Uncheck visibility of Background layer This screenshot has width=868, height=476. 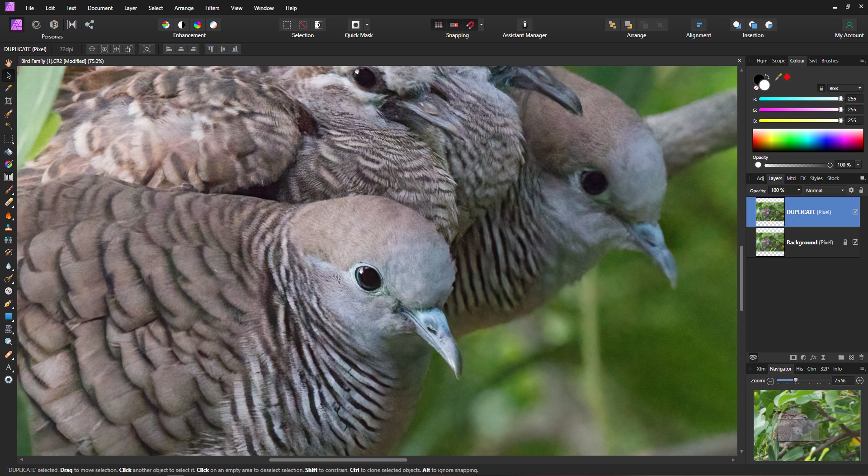coord(855,242)
